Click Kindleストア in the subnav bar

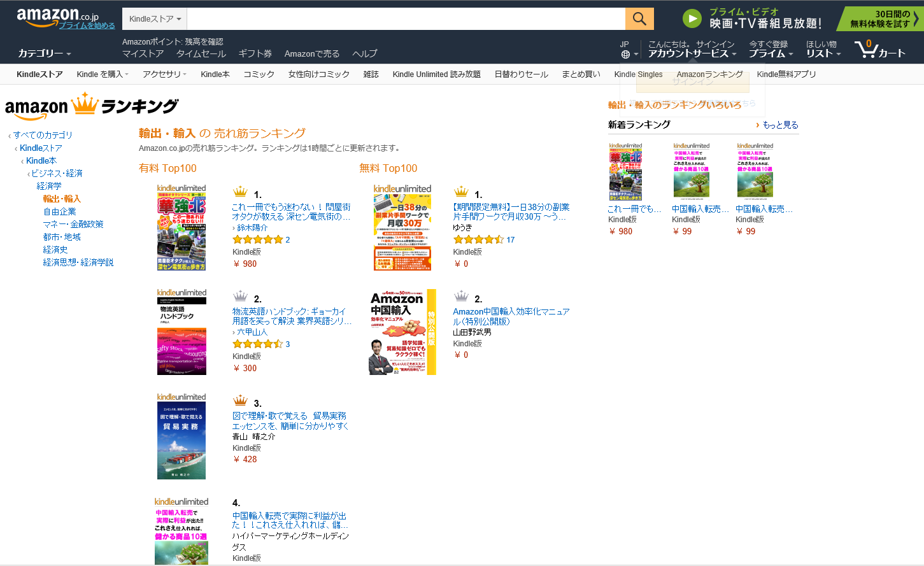coord(39,74)
